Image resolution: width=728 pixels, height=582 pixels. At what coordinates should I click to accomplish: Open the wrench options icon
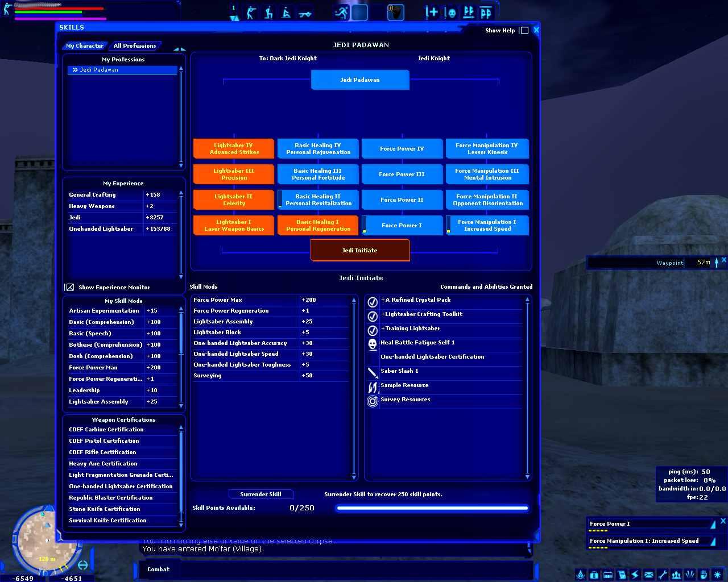[663, 575]
